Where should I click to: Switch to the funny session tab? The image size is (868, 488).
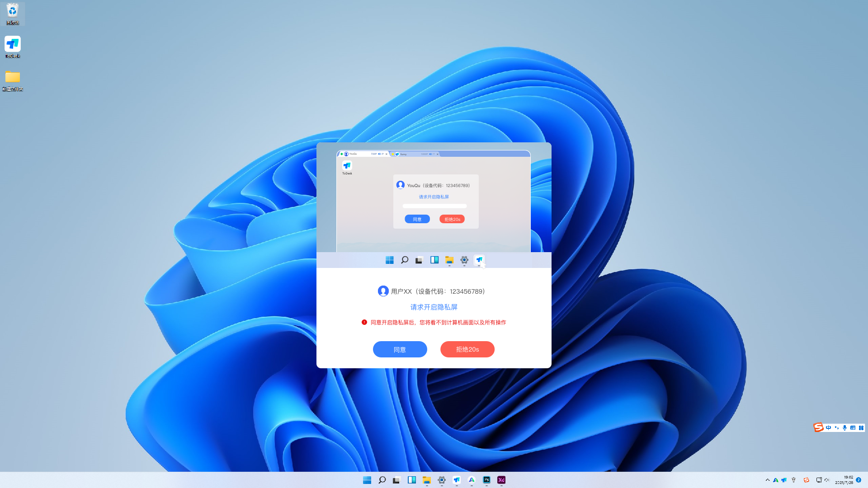[403, 154]
